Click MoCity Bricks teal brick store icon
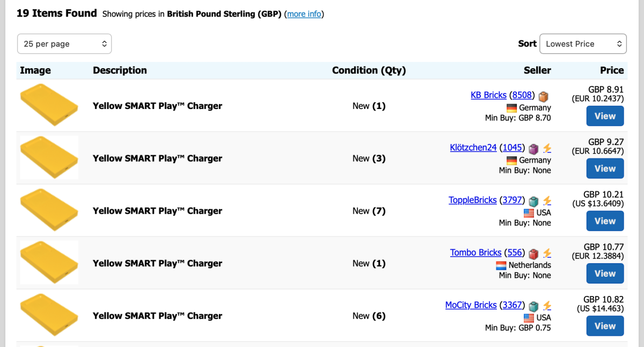Image resolution: width=644 pixels, height=347 pixels. click(533, 306)
